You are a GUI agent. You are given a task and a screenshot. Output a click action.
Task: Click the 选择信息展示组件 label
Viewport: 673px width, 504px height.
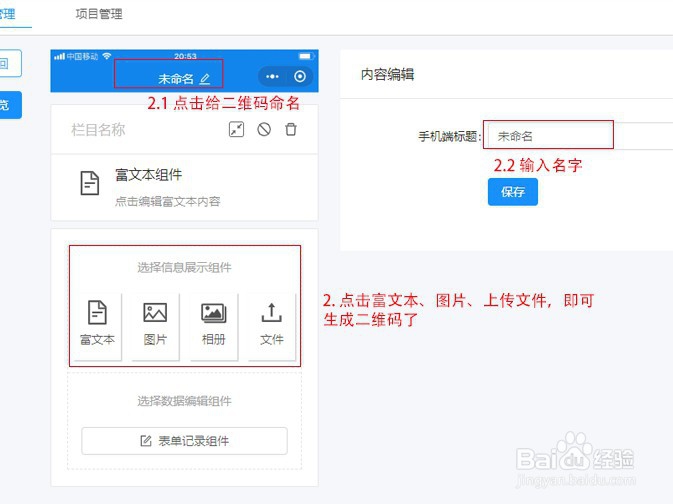click(x=185, y=267)
